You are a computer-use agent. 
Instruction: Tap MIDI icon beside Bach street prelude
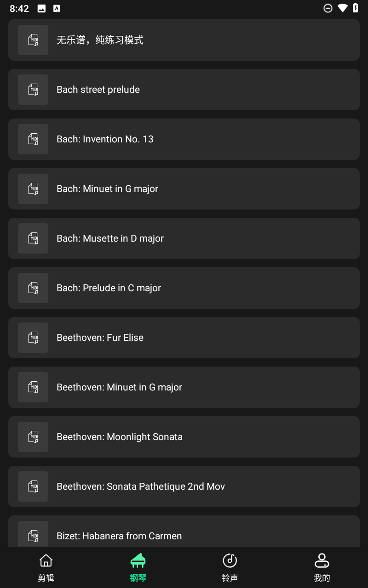(x=33, y=90)
